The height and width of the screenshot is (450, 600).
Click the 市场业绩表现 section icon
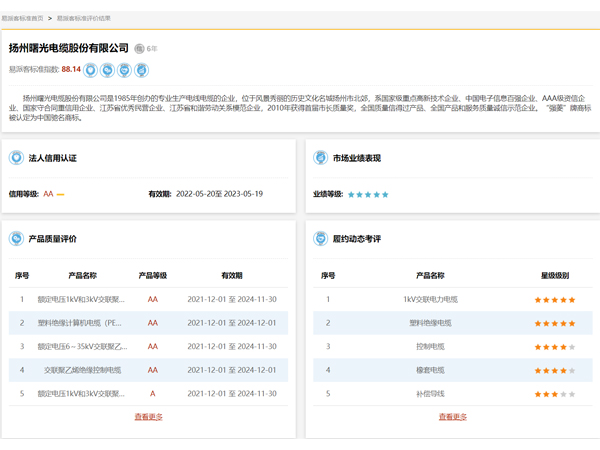[x=321, y=158]
